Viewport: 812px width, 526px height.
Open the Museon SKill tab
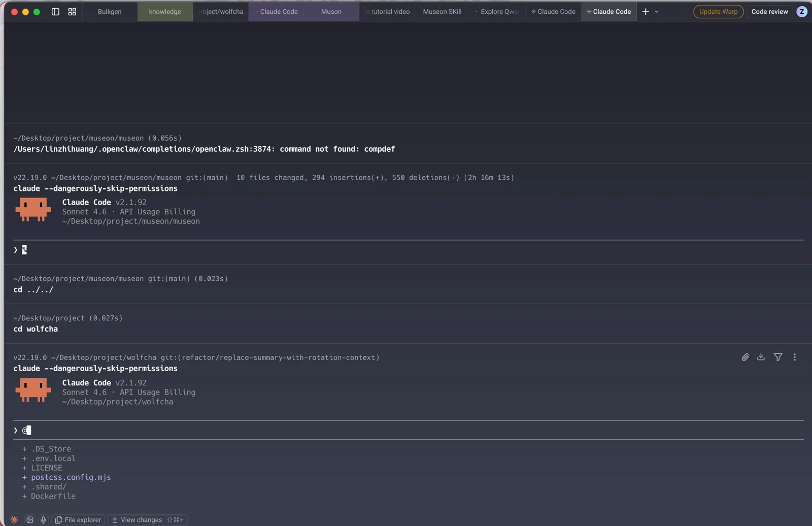pos(443,12)
